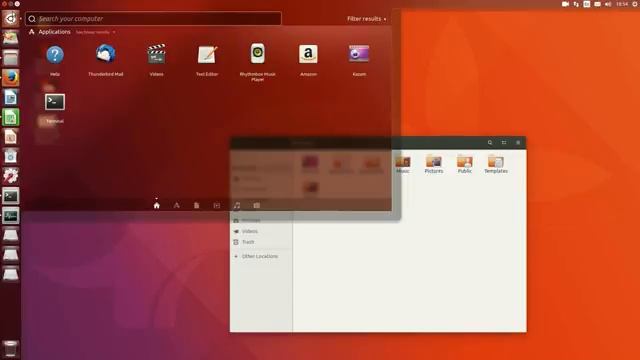Launch Text Editor from the Dash
The height and width of the screenshot is (360, 640).
click(x=207, y=60)
